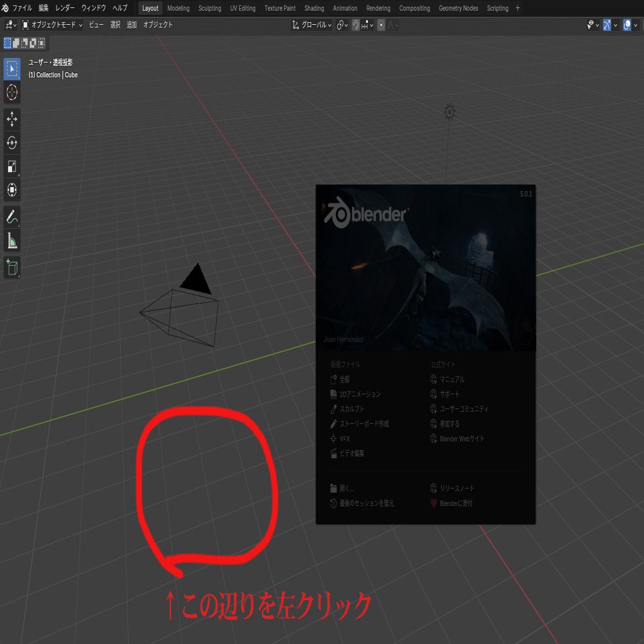Create a スカルプト file from splash
Viewport: 644px width, 644px height.
(x=347, y=408)
